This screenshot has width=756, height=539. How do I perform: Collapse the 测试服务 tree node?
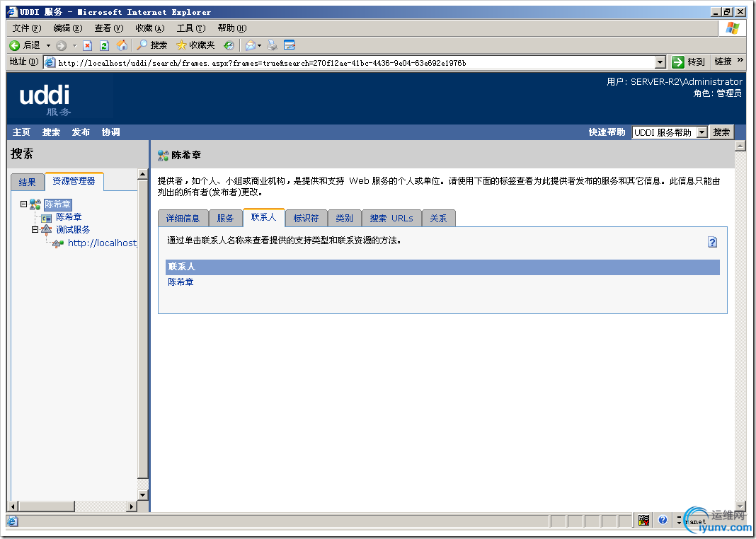tap(35, 230)
